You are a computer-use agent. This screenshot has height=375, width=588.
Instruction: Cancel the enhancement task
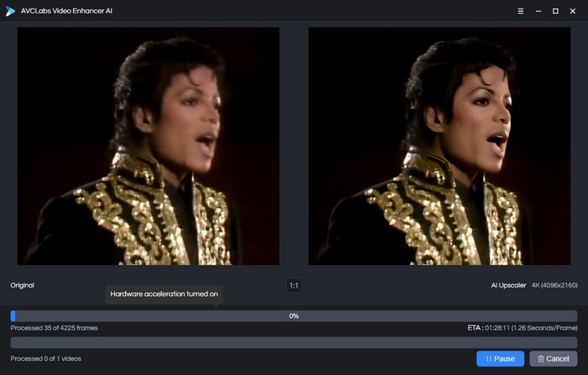[x=554, y=359]
